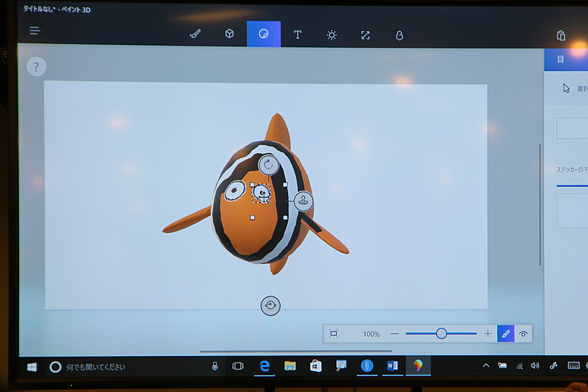Open the Remix 3D community icon
588x392 pixels.
tap(399, 36)
